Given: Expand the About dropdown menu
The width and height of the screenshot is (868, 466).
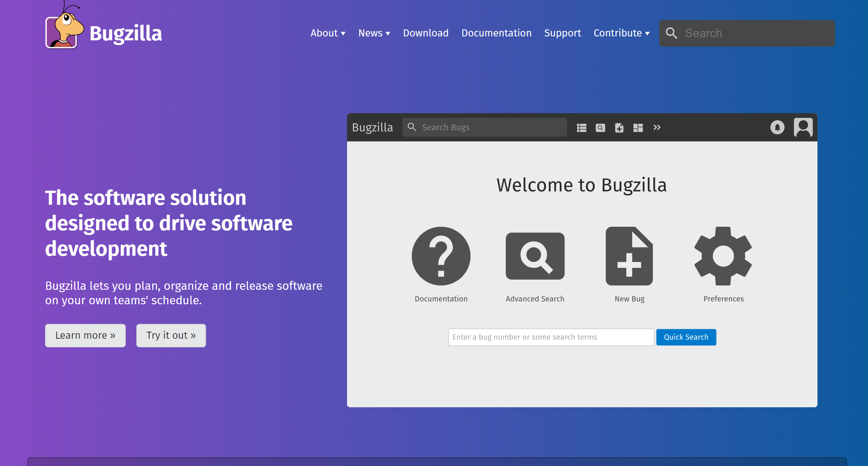Looking at the screenshot, I should tap(328, 33).
